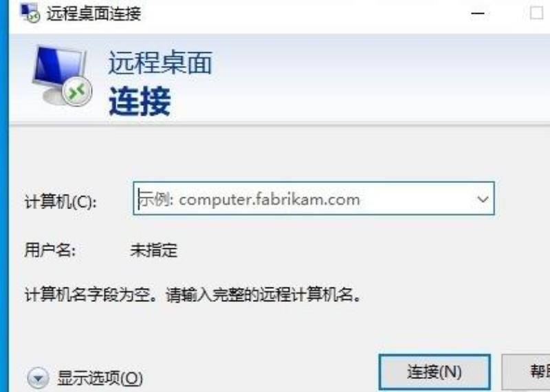Viewport: 550px width, 392px height.
Task: Click the 用户名: label
Action: click(50, 250)
